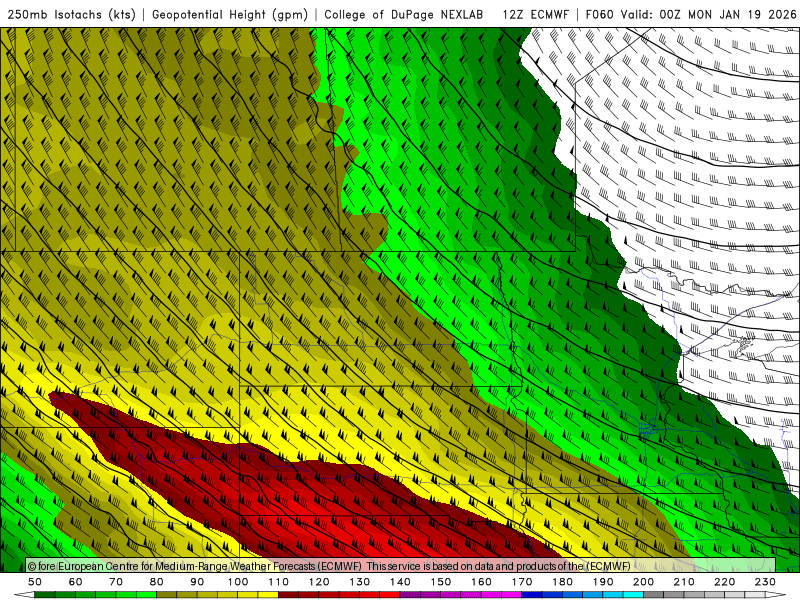The image size is (800, 600).
Task: Click the colorbar label "160"
Action: tap(481, 582)
